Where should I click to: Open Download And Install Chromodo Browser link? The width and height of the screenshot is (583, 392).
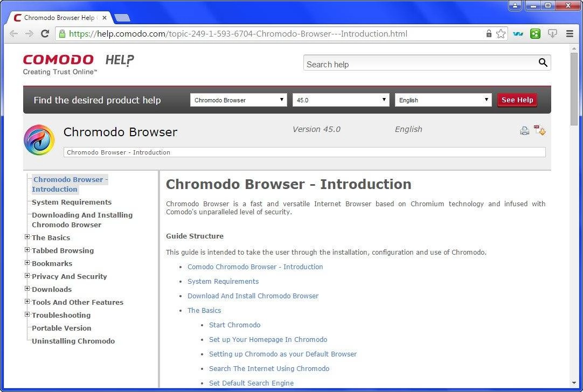[253, 296]
